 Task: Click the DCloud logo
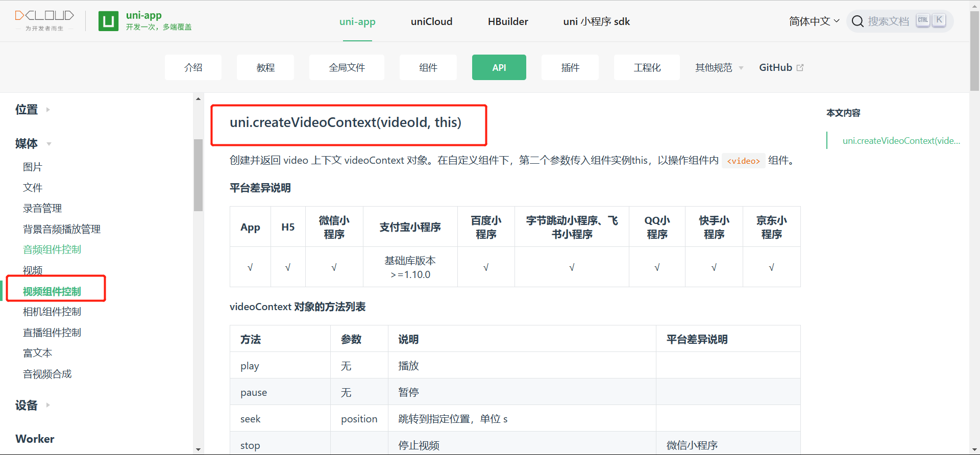point(44,20)
